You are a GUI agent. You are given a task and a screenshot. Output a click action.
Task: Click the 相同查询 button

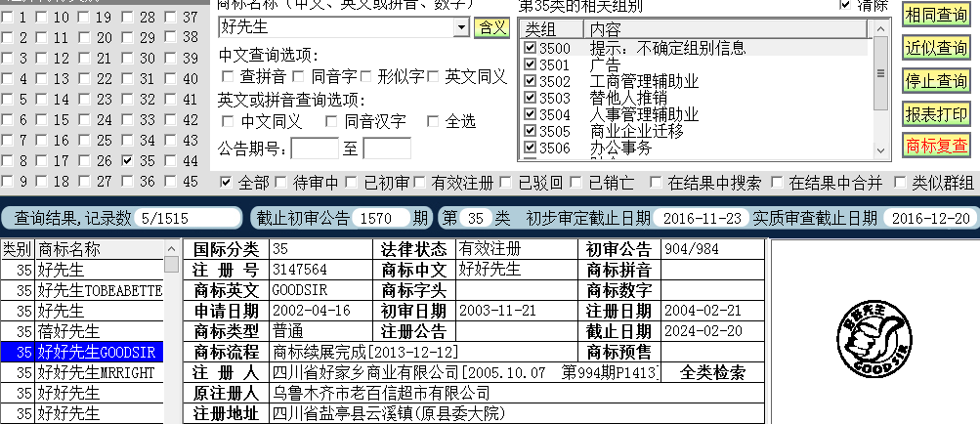coord(936,15)
